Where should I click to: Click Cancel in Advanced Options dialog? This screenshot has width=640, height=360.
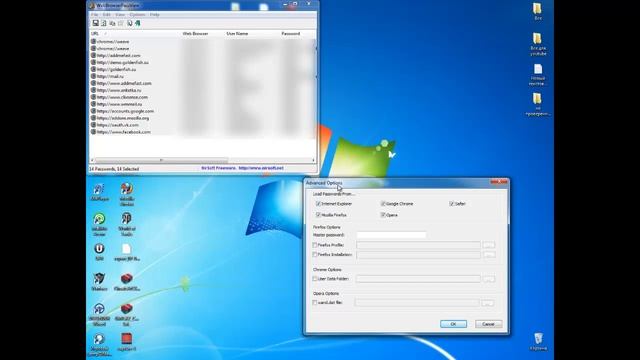489,324
